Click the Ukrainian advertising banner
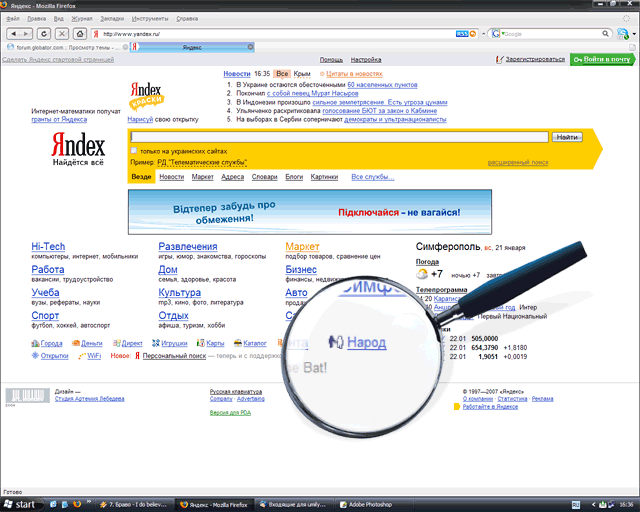640x512 pixels. tap(310, 212)
